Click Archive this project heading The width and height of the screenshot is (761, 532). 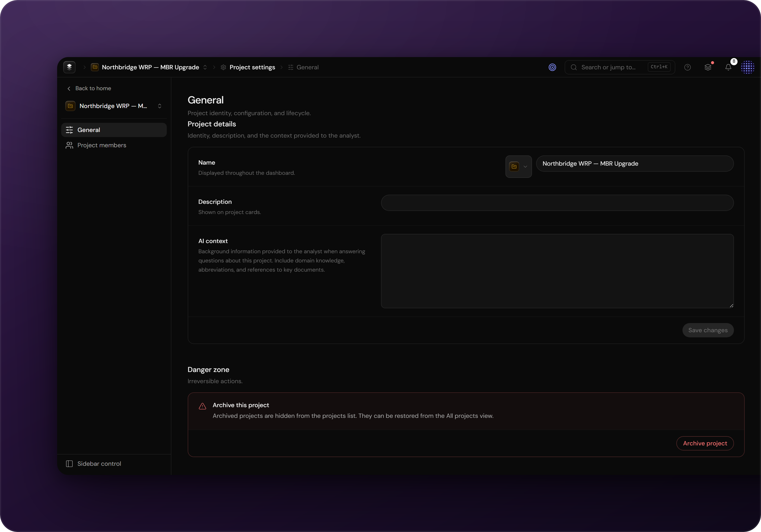pyautogui.click(x=241, y=405)
